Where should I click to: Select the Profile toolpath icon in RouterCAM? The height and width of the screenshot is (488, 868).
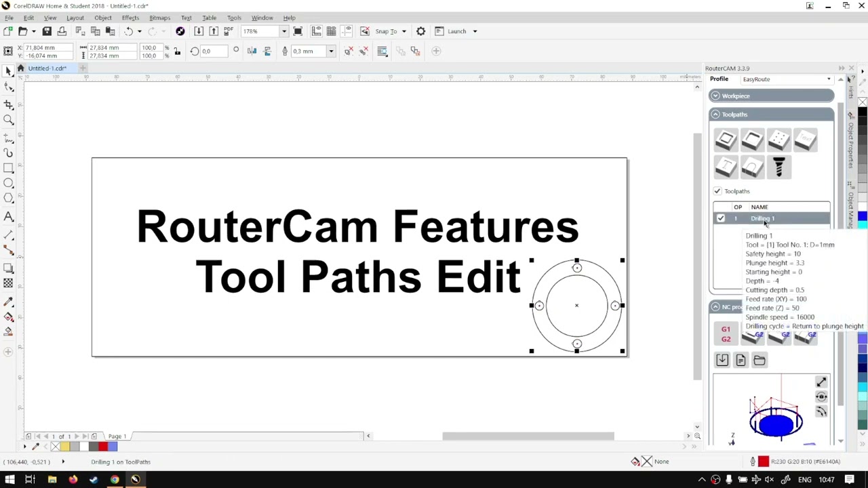click(x=726, y=140)
